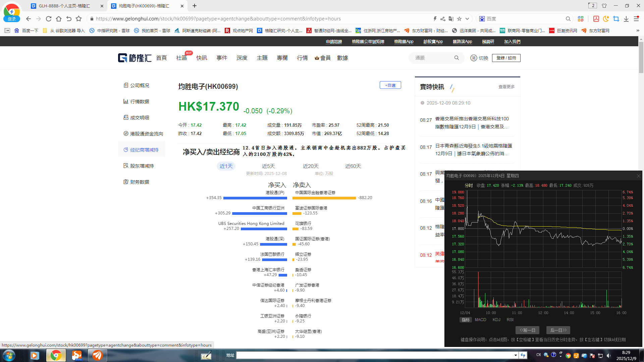Open the extensions grid icon
The width and height of the screenshot is (644, 362).
tap(581, 19)
